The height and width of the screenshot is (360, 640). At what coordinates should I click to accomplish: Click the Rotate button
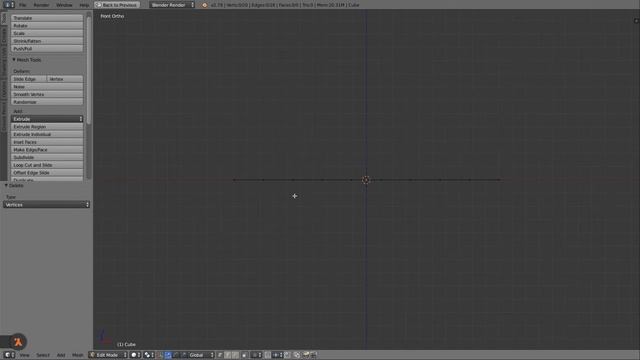47,26
